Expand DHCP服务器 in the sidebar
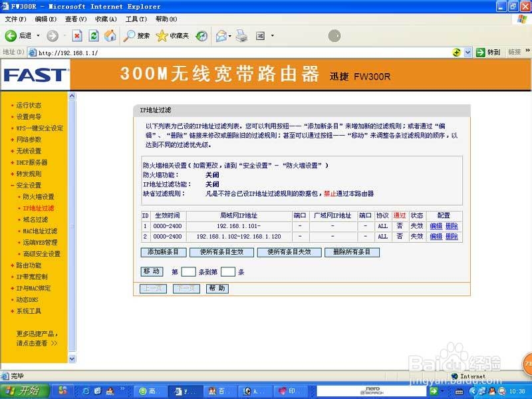 [x=32, y=162]
